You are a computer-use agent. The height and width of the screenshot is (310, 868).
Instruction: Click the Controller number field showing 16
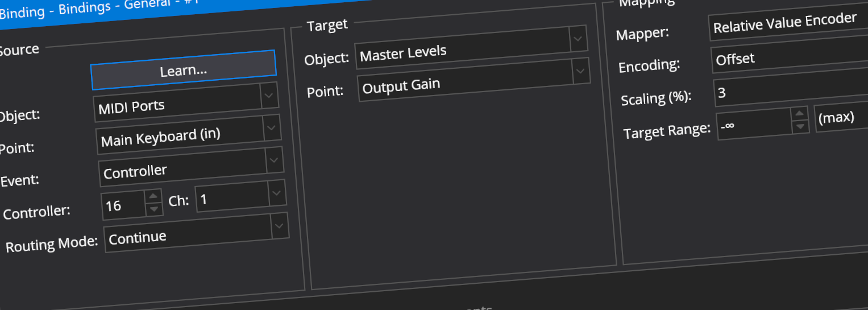pos(123,205)
